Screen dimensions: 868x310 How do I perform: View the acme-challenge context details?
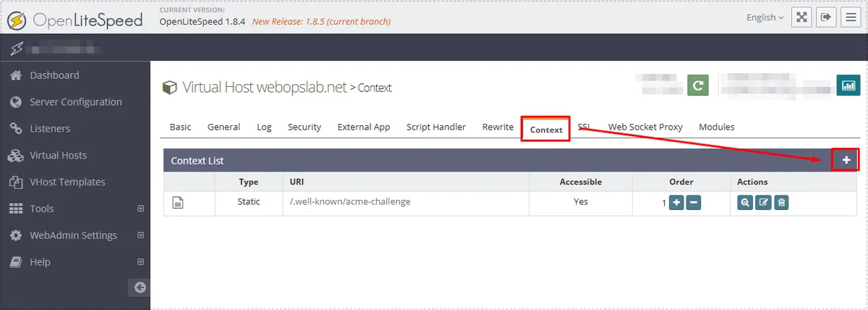pos(745,203)
